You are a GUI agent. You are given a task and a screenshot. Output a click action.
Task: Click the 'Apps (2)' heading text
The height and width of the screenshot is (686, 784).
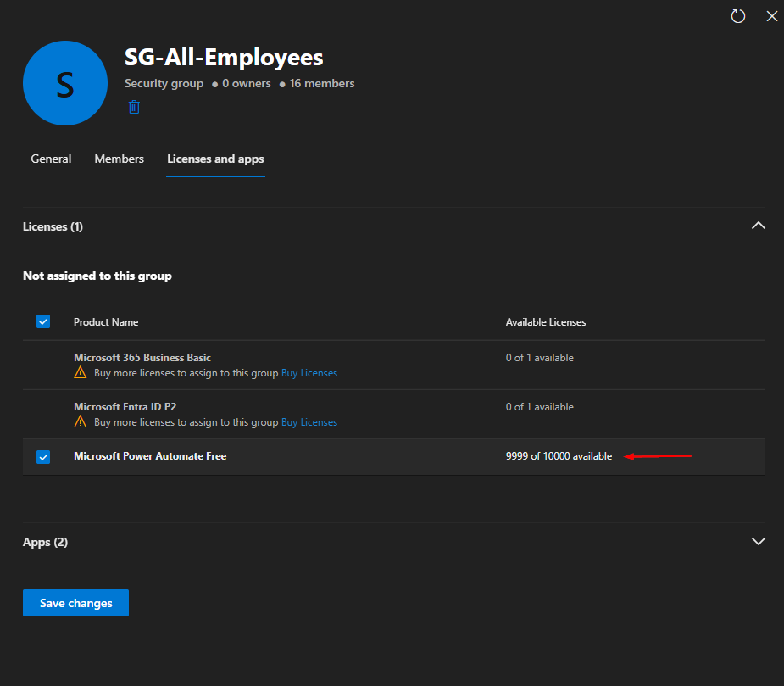coord(45,543)
